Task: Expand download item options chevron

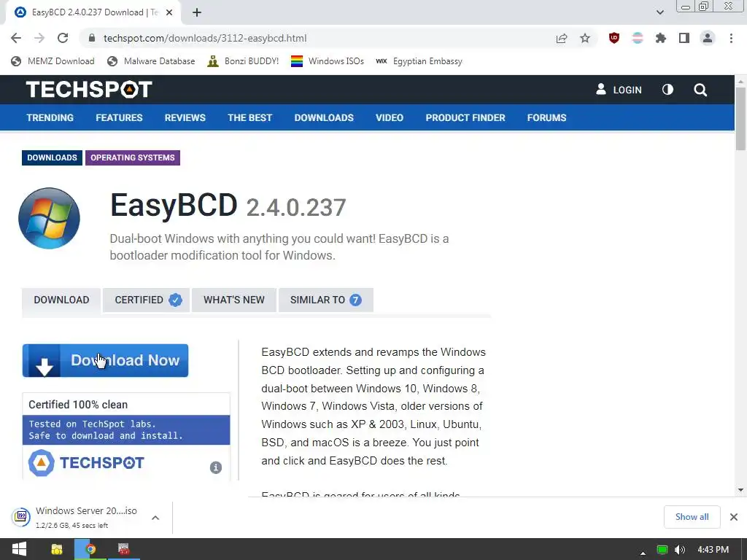Action: [x=155, y=518]
